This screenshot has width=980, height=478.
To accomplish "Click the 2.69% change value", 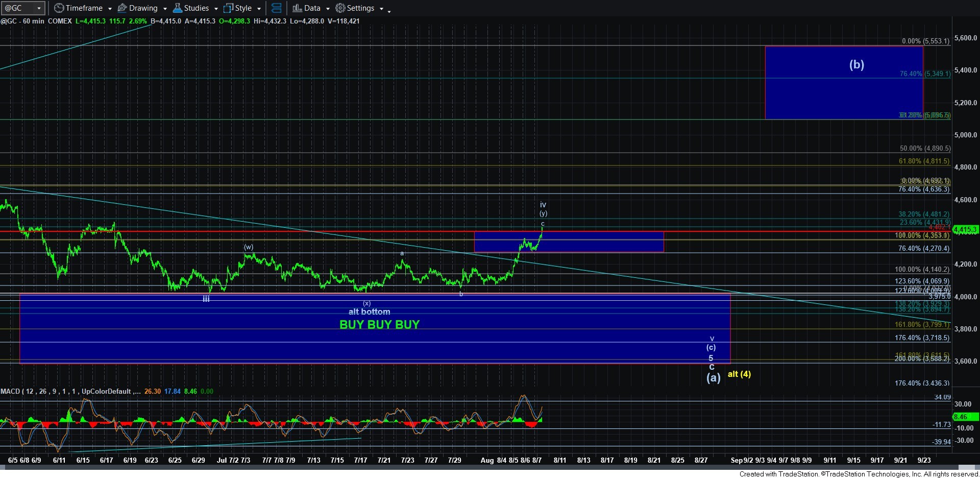I will click(138, 21).
